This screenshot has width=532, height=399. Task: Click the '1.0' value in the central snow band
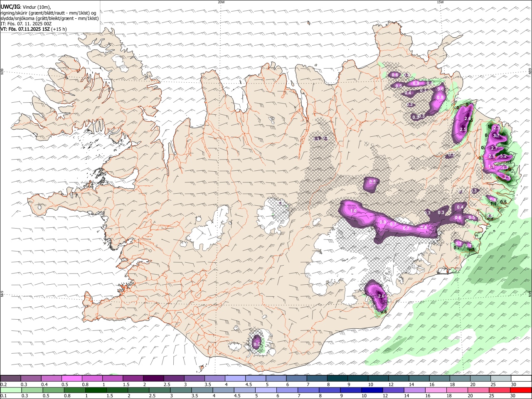354,211
